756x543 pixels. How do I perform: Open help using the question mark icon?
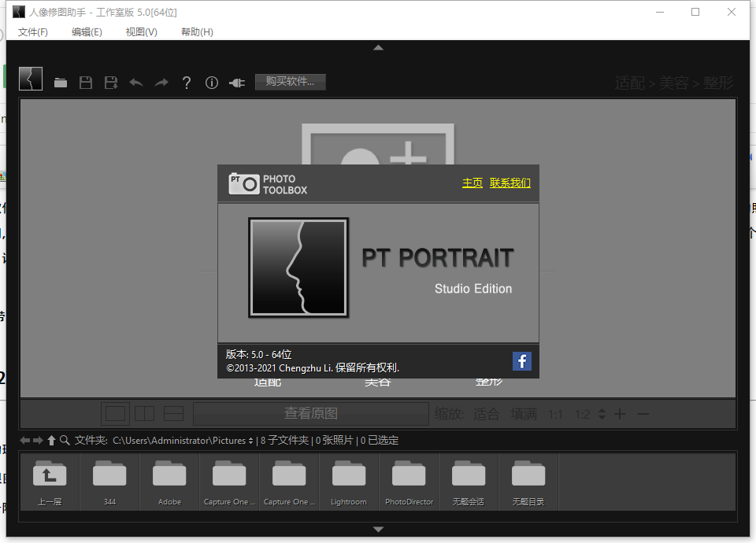pyautogui.click(x=186, y=82)
